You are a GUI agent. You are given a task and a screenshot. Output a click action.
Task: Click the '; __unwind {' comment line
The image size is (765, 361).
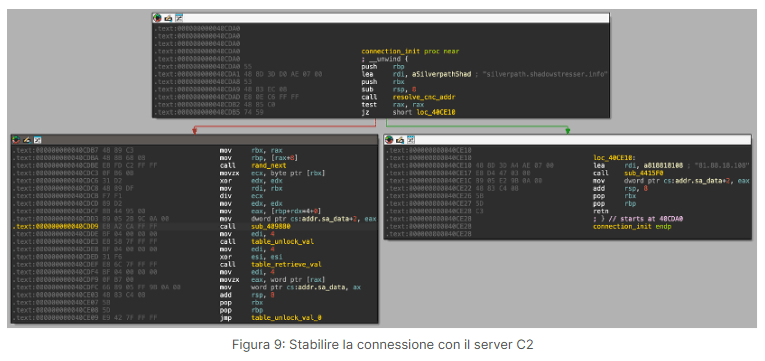click(384, 59)
